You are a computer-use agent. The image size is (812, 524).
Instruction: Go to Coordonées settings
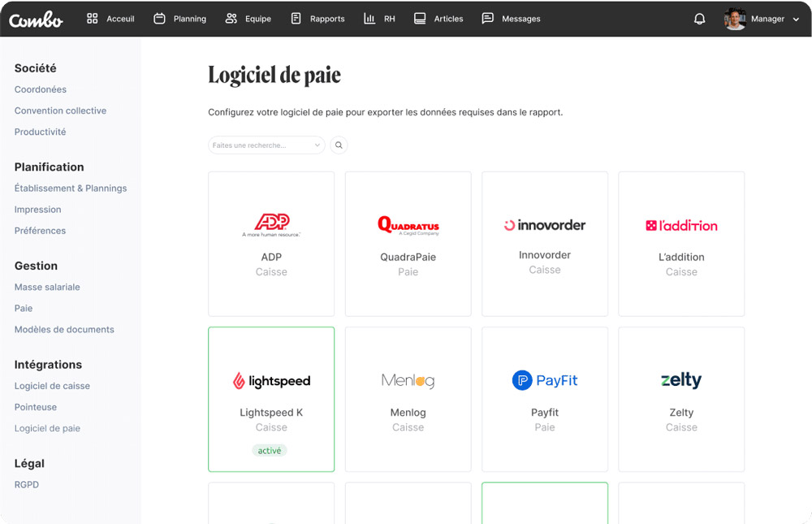pyautogui.click(x=41, y=89)
